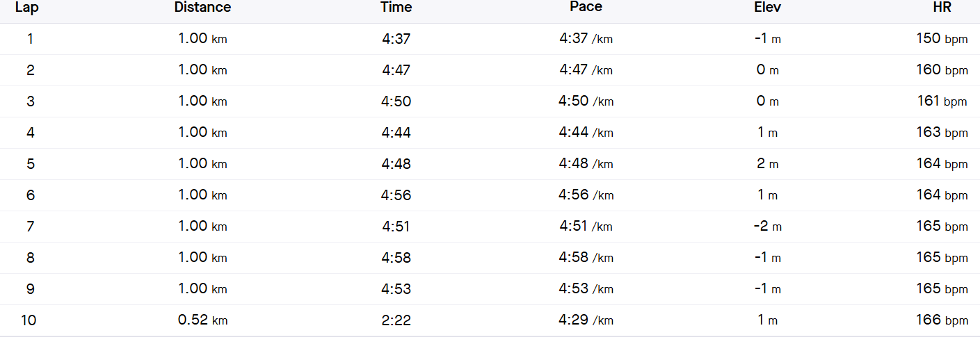Click lap 6 time 4:56
Viewport: 980px width, 344px height.
(396, 195)
